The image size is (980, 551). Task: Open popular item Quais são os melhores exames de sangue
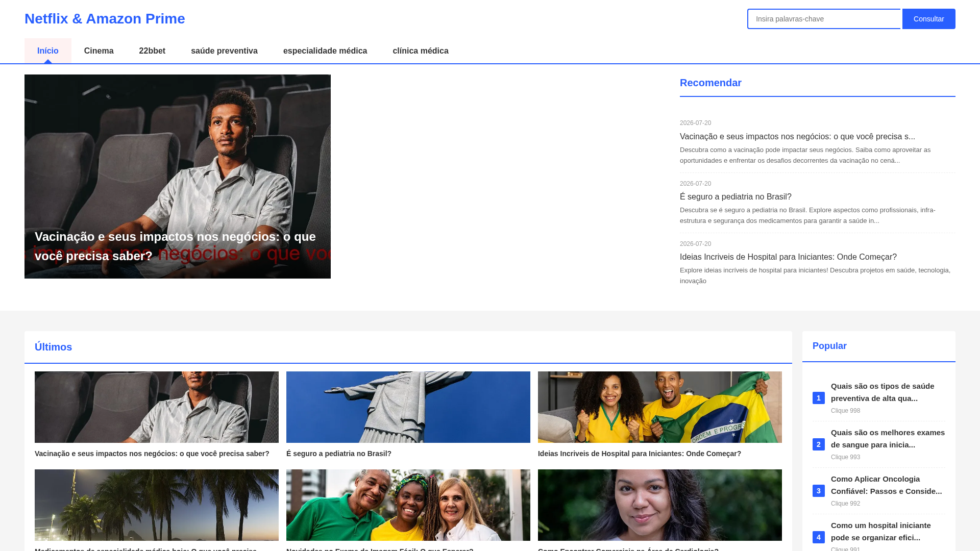tap(888, 439)
